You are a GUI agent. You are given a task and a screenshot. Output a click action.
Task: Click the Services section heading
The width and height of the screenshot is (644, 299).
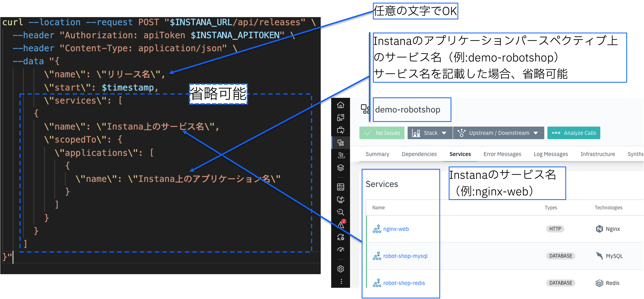click(x=382, y=184)
